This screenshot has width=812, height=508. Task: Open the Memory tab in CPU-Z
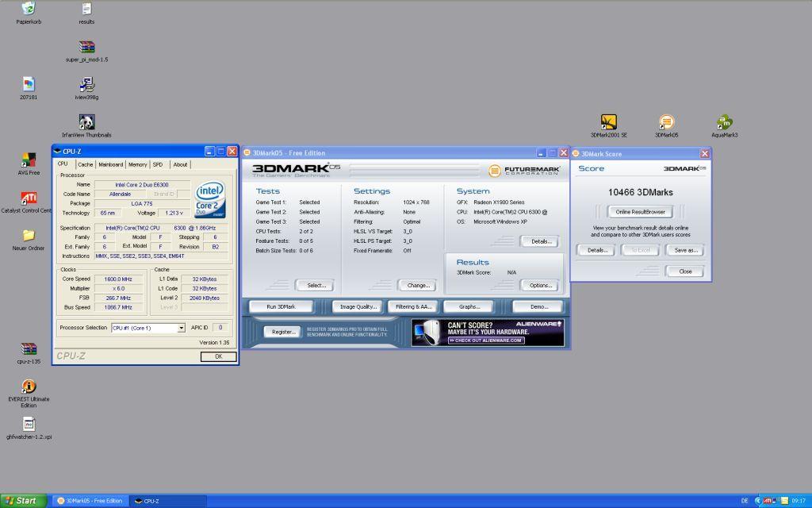138,164
